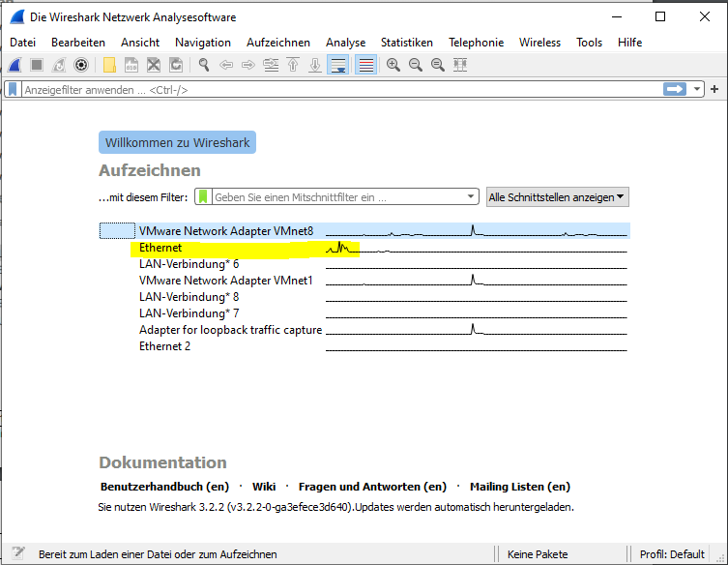
Task: Click the find packet magnifier icon
Action: coord(204,65)
